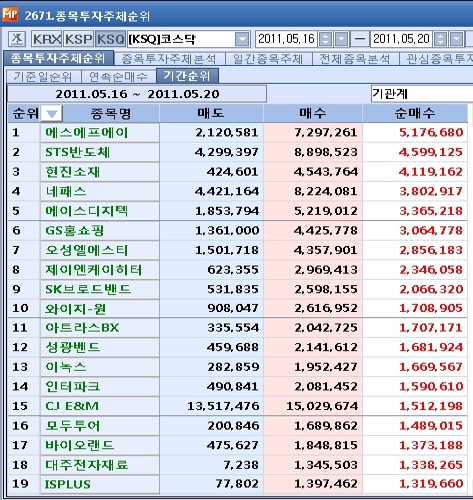Adjust the end date spinner arrows

coord(440,40)
